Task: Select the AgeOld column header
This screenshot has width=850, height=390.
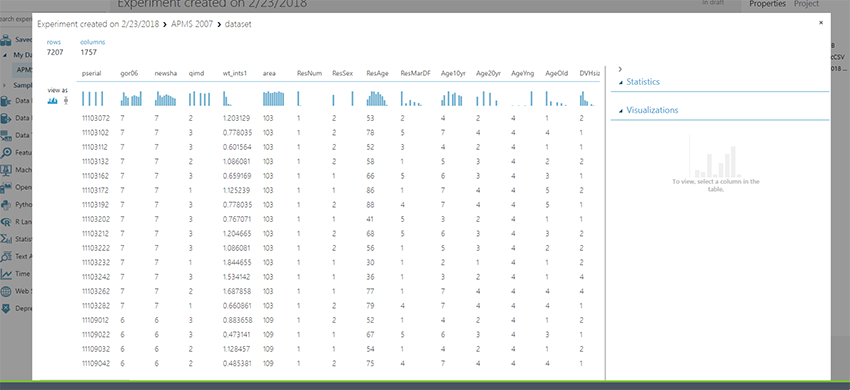Action: coord(557,73)
